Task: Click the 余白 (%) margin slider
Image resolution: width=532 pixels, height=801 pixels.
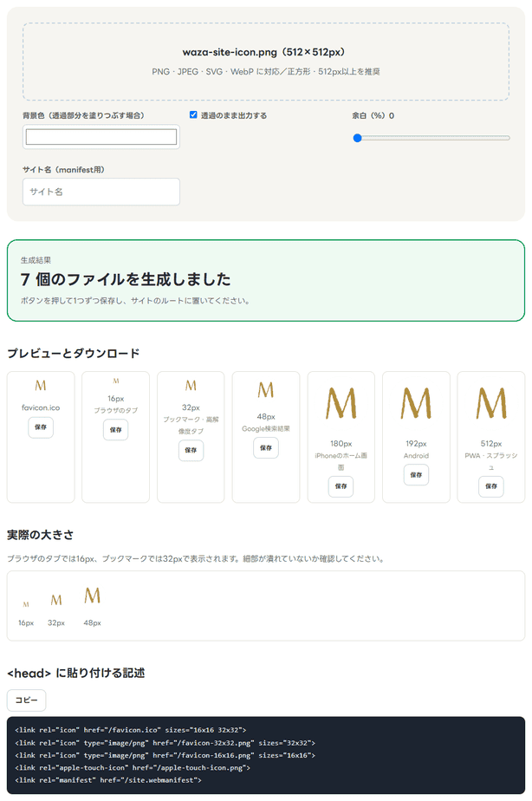Action: (431, 138)
